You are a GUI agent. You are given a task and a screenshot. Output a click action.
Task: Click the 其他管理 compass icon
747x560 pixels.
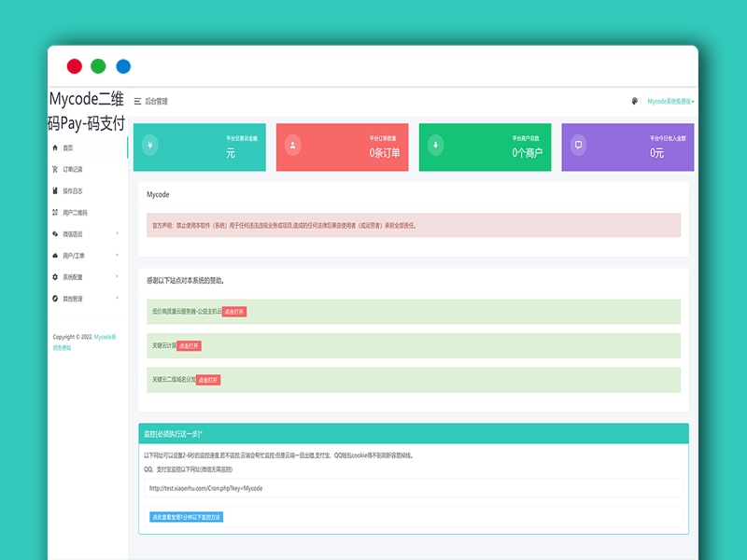(x=53, y=297)
